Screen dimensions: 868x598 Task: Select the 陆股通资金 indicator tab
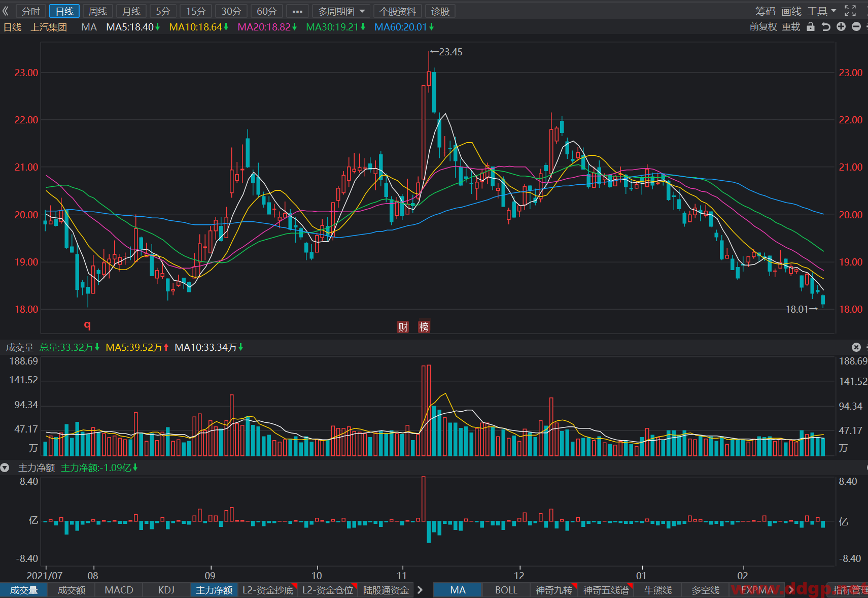(386, 590)
